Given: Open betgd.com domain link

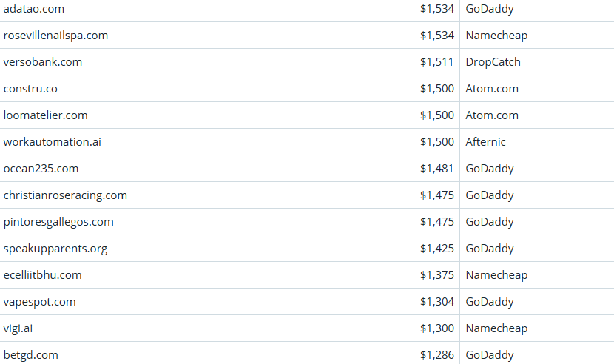Looking at the screenshot, I should (30, 355).
